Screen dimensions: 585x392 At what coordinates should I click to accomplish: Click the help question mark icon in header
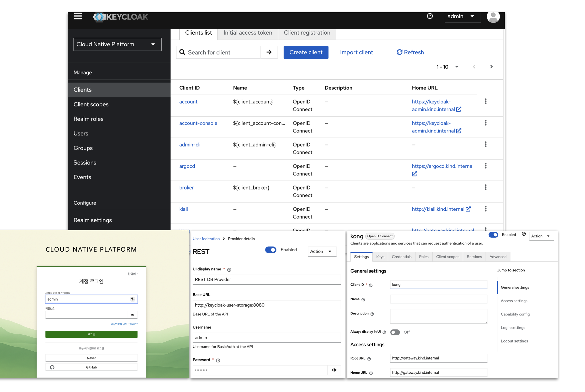430,16
